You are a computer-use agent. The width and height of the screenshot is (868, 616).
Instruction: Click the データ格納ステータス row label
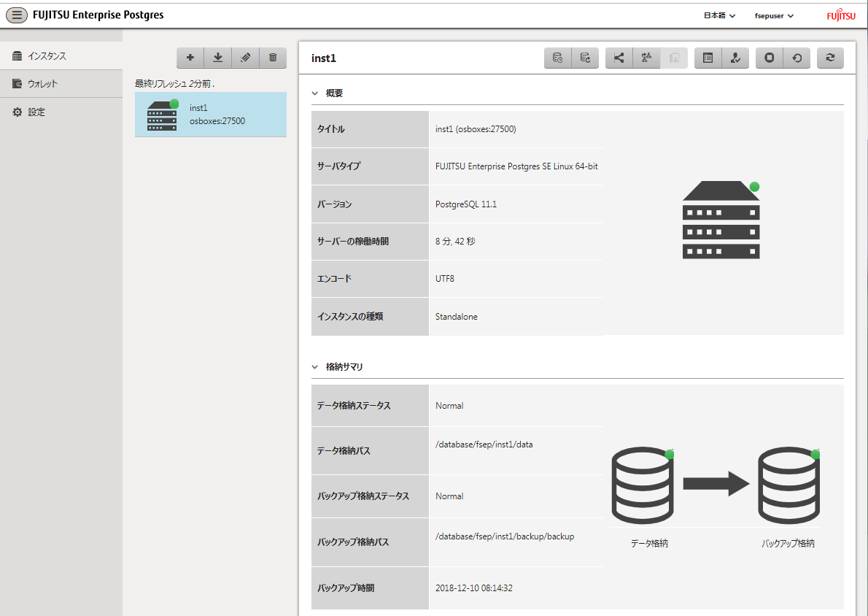354,406
